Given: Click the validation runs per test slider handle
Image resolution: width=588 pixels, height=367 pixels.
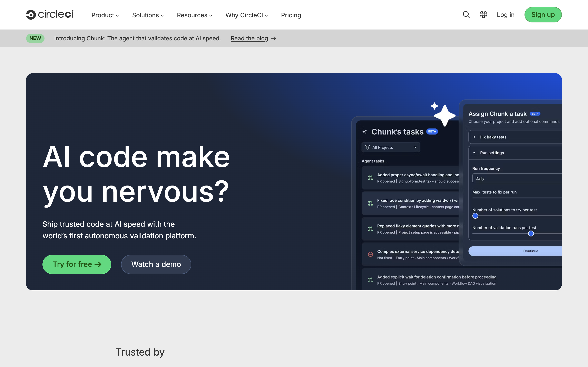Looking at the screenshot, I should (x=531, y=233).
